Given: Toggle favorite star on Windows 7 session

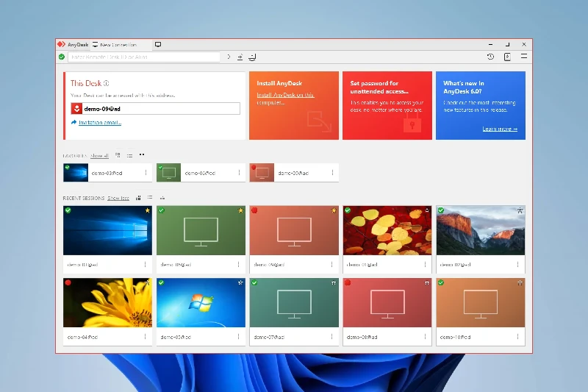Looking at the screenshot, I should [240, 282].
